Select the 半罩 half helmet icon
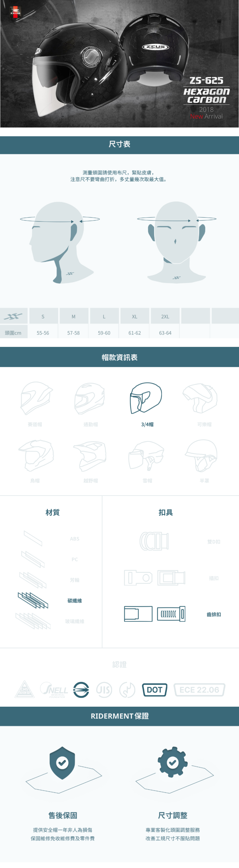This screenshot has height=868, width=239. [x=201, y=455]
